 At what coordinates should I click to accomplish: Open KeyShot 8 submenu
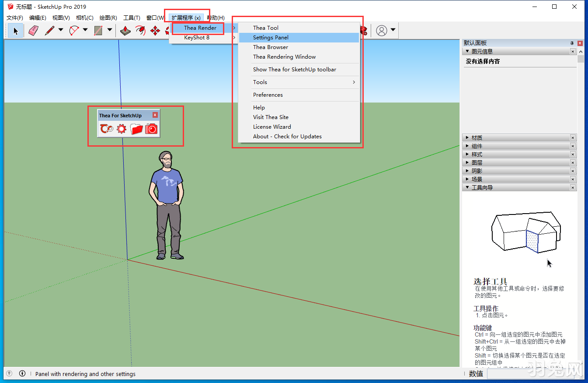[197, 38]
